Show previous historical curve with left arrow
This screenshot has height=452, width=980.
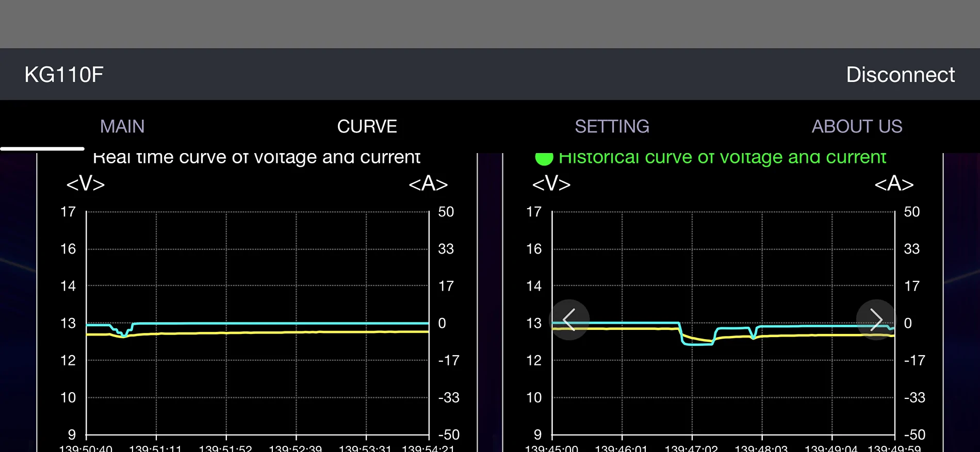[569, 320]
